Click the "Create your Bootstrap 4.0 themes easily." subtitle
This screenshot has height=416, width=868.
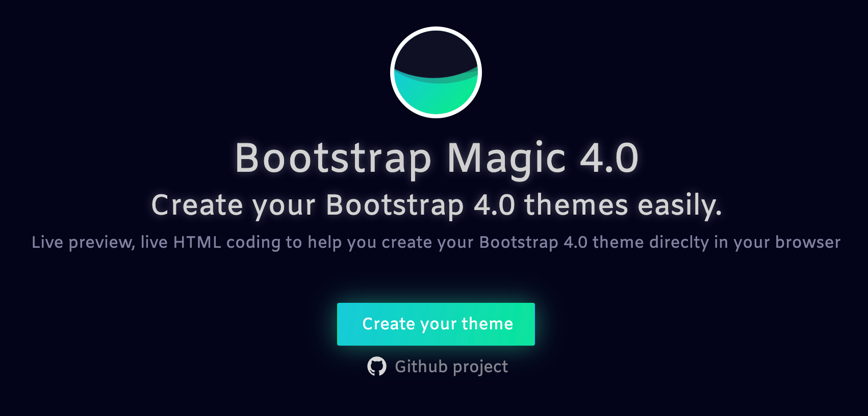[436, 205]
